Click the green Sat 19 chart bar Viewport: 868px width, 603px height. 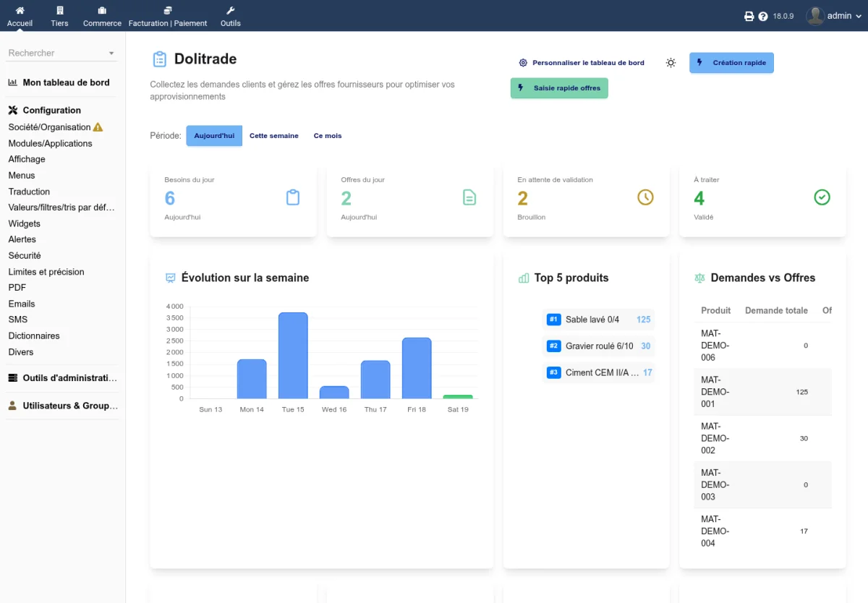coord(458,397)
